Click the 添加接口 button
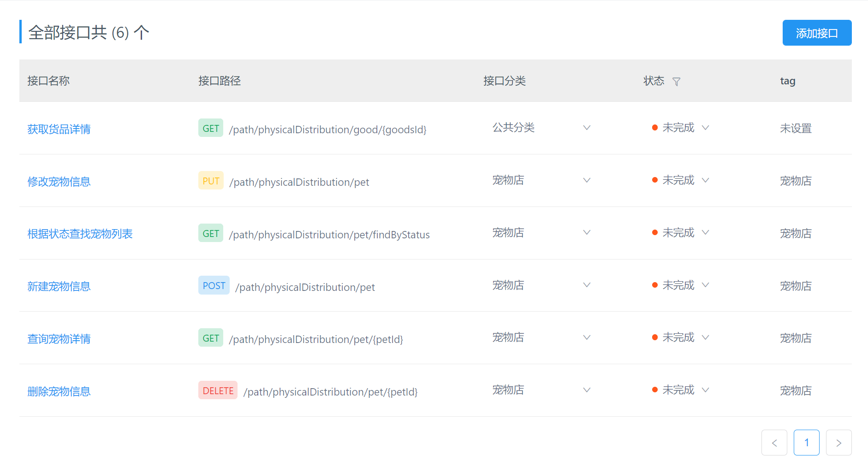The height and width of the screenshot is (467, 868). [817, 33]
